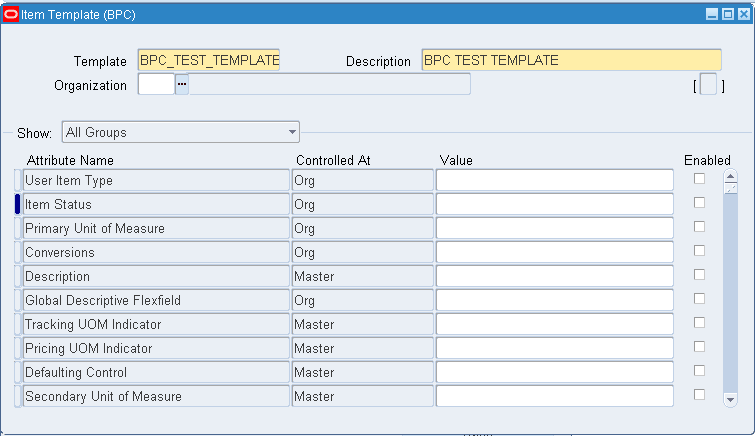
Task: Minimize the Item Template window
Action: 712,15
